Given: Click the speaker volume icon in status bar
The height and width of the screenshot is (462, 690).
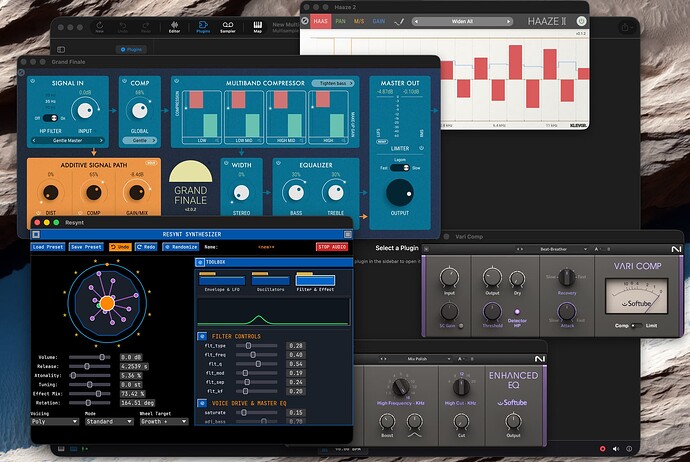Looking at the screenshot, I should [616, 449].
